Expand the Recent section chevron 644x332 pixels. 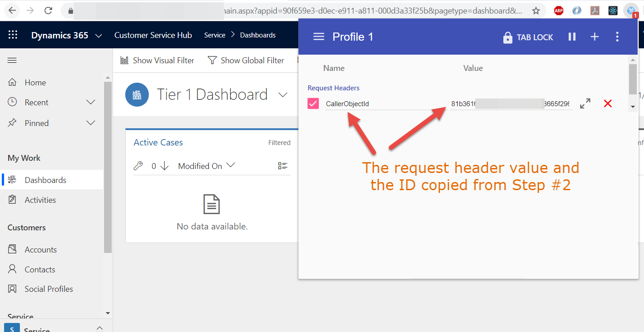(x=90, y=103)
